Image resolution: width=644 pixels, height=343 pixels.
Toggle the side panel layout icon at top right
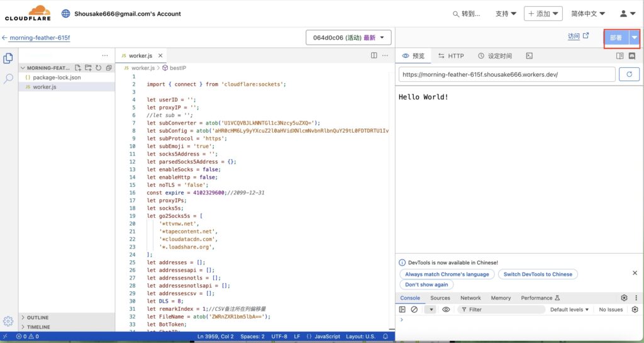click(x=619, y=56)
